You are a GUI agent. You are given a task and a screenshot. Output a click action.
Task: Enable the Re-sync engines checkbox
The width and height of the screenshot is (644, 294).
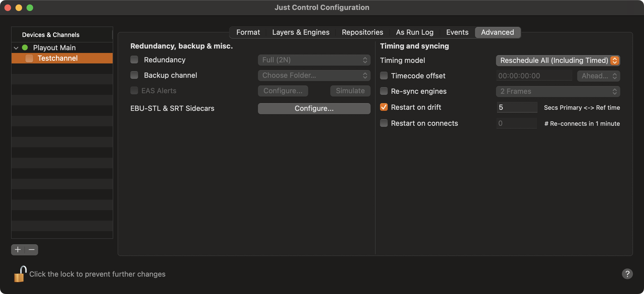coord(384,91)
